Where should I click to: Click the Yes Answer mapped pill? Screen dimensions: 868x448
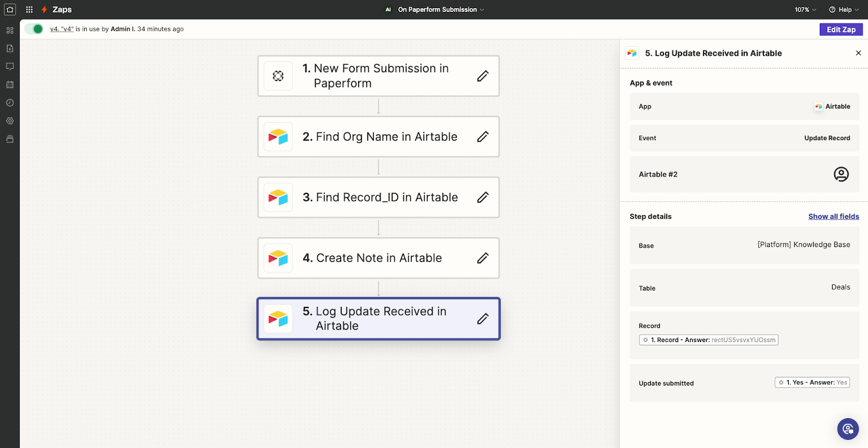pos(812,382)
